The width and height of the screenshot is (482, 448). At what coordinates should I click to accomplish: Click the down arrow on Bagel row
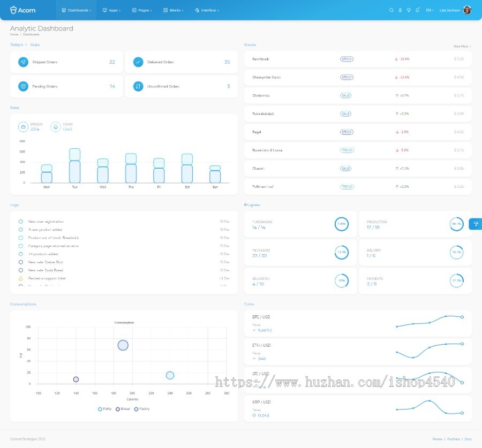pyautogui.click(x=397, y=132)
